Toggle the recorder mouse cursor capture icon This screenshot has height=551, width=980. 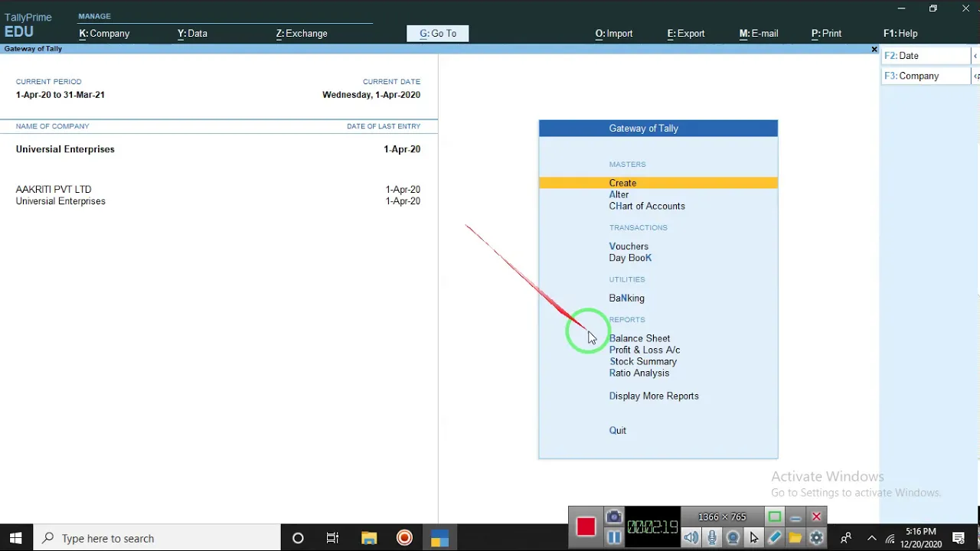753,538
